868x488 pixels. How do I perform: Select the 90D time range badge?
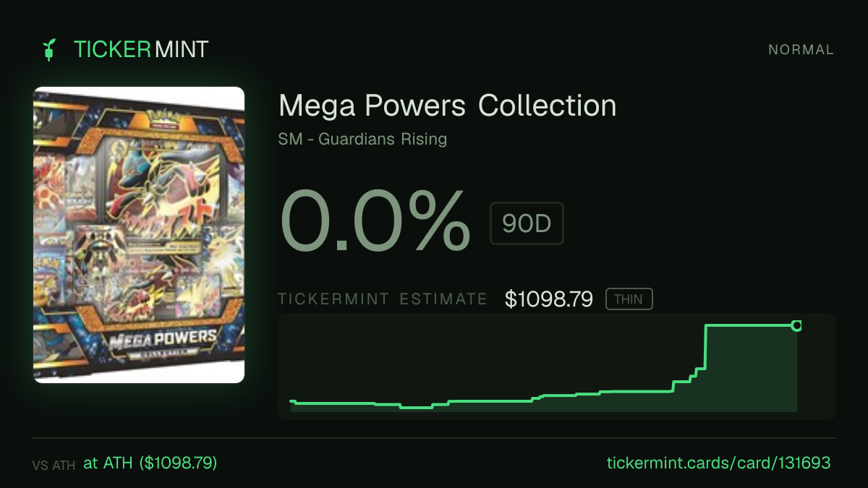[527, 223]
